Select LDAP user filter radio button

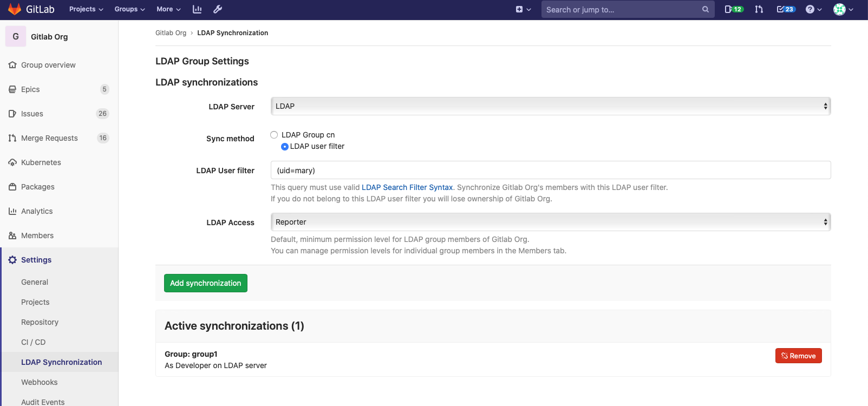point(285,147)
